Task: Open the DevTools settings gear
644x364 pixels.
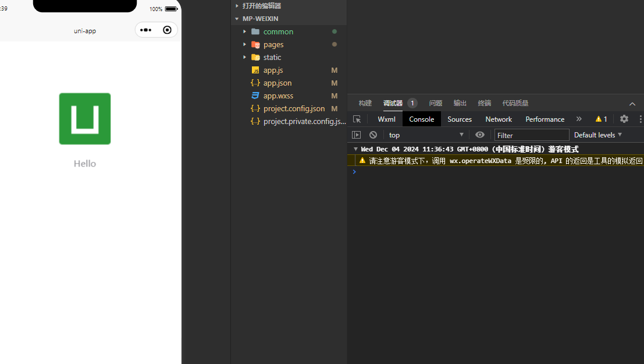Action: pos(624,119)
